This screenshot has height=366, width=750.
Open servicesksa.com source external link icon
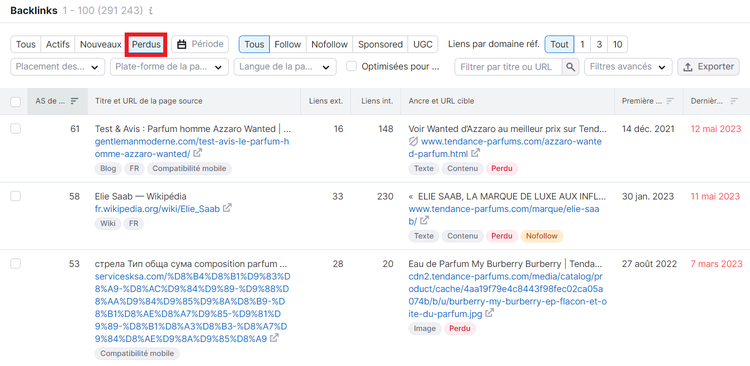coord(274,338)
